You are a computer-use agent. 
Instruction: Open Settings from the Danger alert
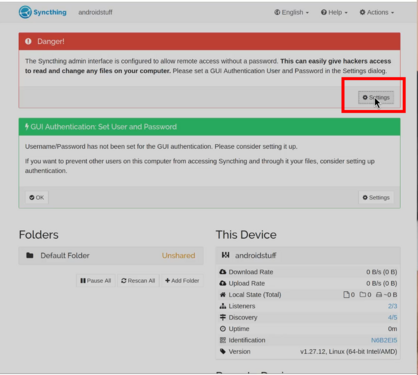(376, 97)
